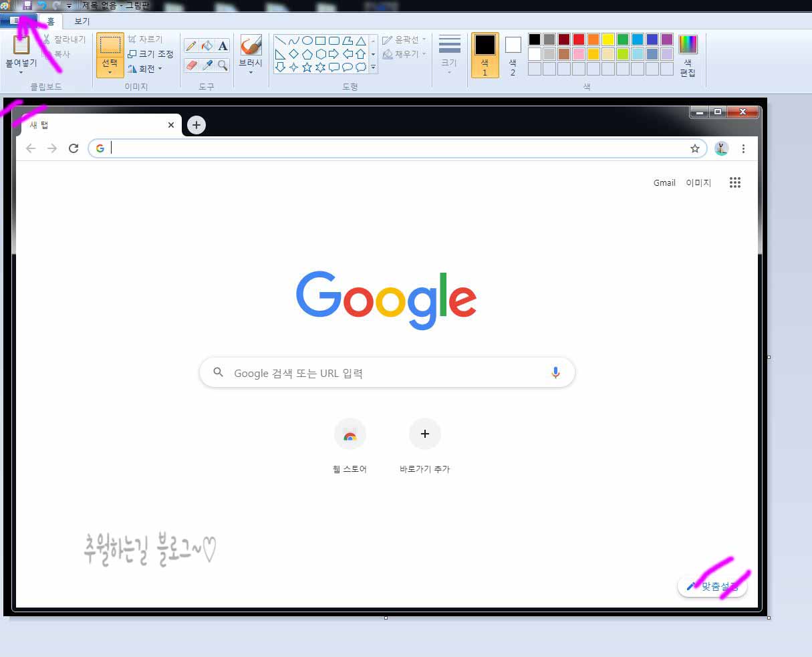Viewport: 812px width, 657px height.
Task: Choose the Rectangle shape
Action: [320, 41]
